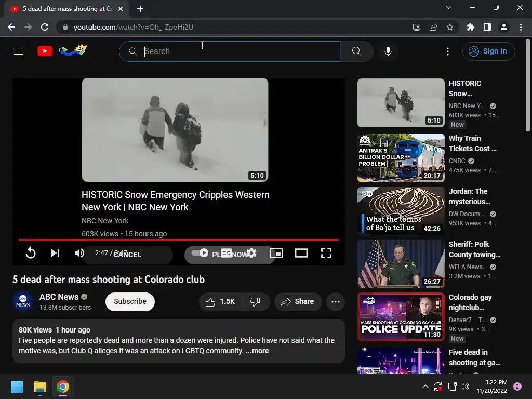Open a new browser tab
Viewport: 532px width, 399px height.
pyautogui.click(x=140, y=9)
